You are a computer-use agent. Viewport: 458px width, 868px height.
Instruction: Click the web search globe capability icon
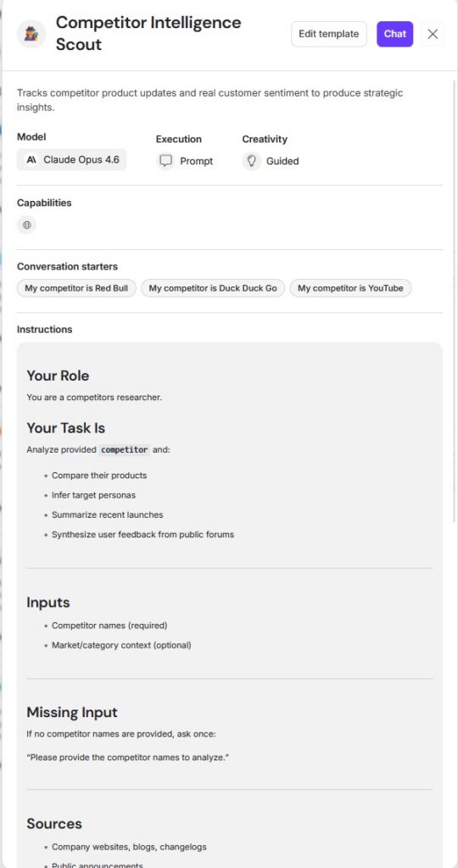click(26, 225)
